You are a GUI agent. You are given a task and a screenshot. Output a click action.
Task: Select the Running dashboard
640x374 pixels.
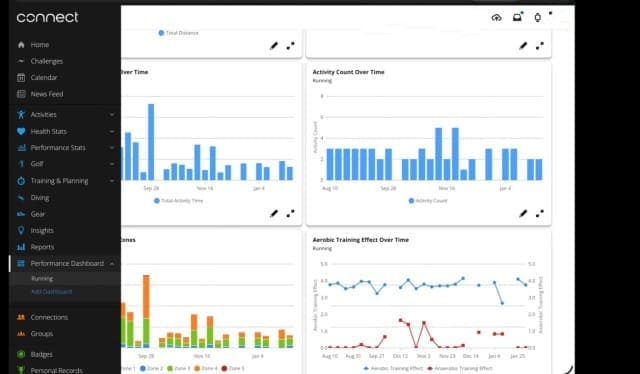42,278
